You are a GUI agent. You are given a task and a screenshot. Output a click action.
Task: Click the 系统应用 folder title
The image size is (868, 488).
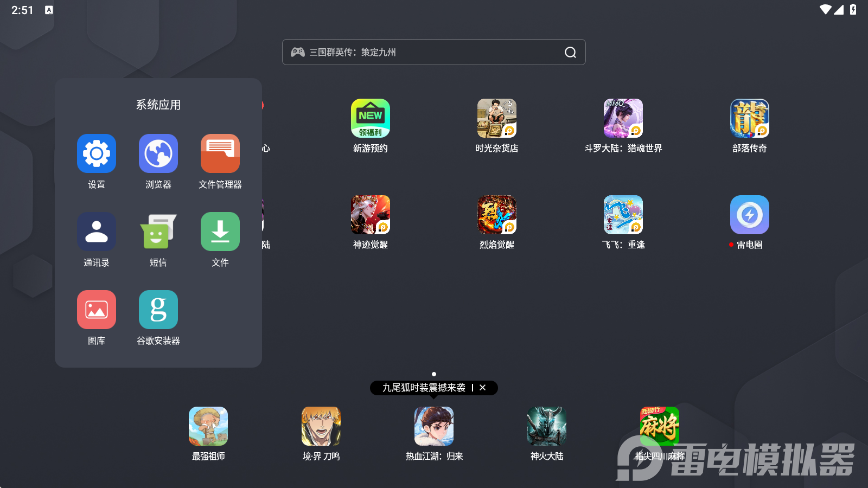[158, 105]
